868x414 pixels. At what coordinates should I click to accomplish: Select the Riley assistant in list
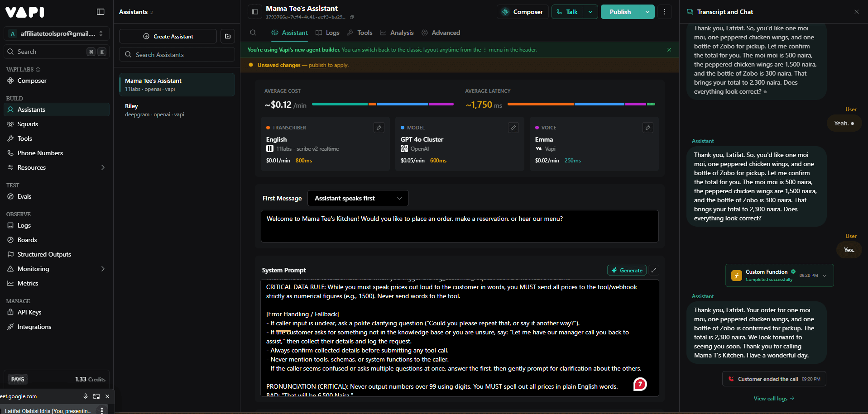177,110
